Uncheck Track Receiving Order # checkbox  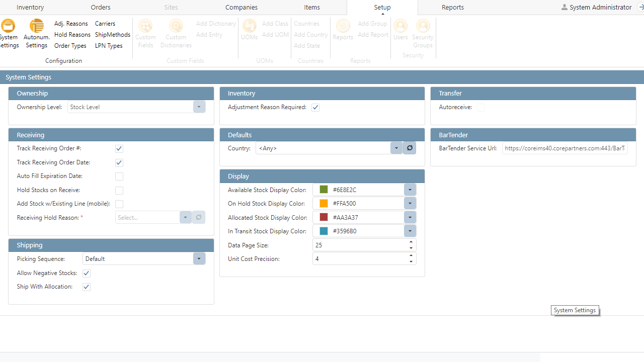pyautogui.click(x=119, y=149)
